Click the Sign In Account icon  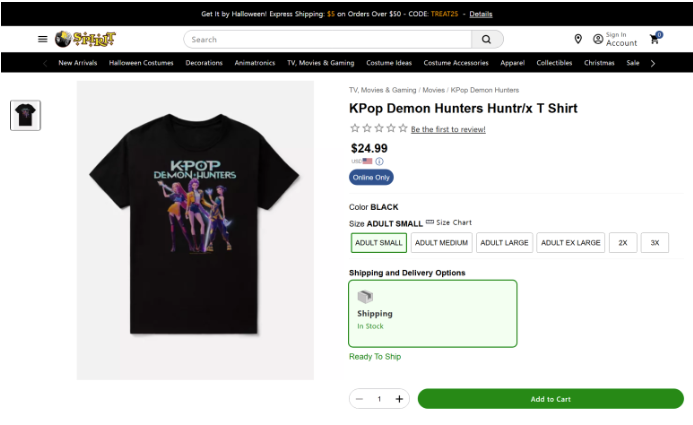pos(598,39)
